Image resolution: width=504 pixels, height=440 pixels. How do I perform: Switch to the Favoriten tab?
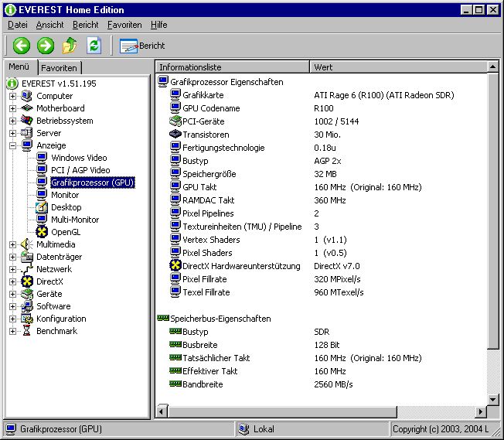60,68
